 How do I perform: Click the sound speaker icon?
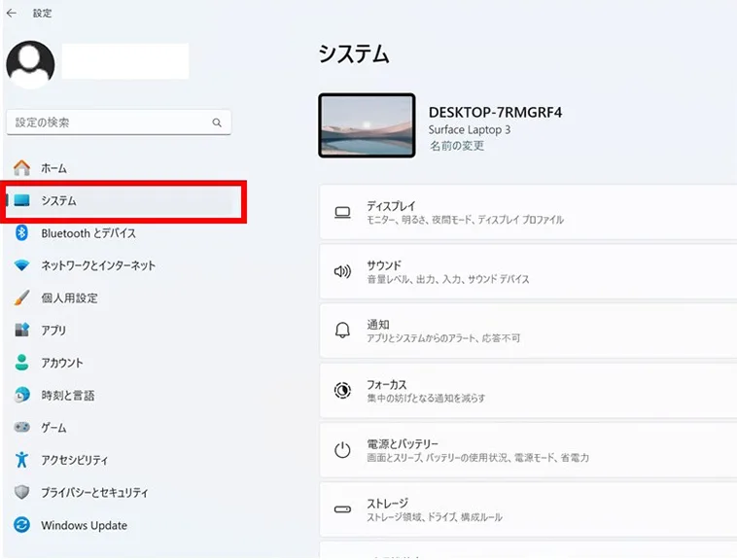[x=342, y=272]
